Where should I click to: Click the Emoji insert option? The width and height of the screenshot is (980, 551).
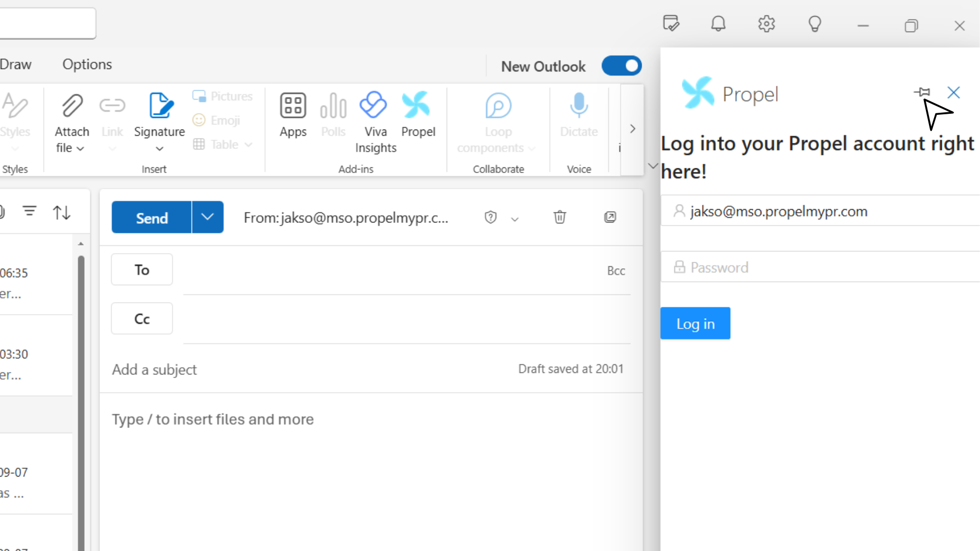(216, 120)
